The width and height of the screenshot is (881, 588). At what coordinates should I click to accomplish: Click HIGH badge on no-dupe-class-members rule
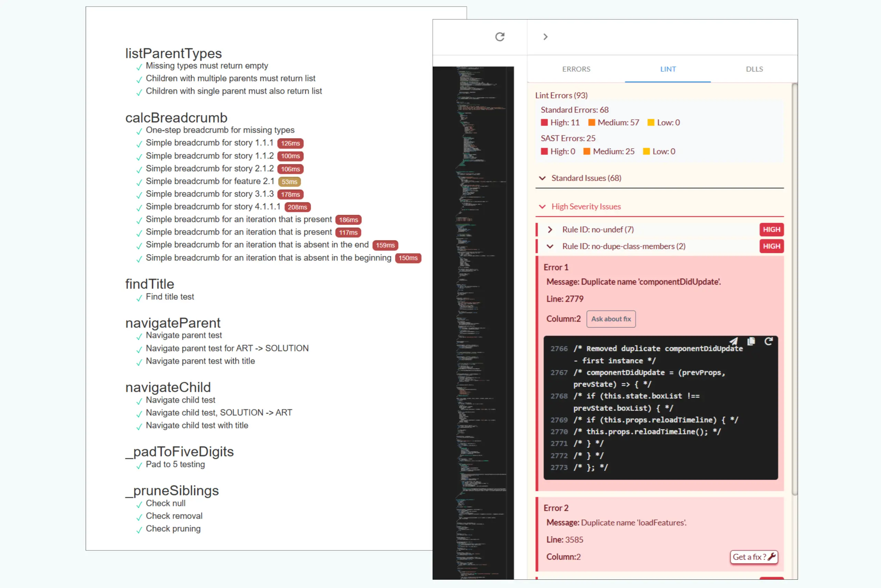tap(771, 246)
